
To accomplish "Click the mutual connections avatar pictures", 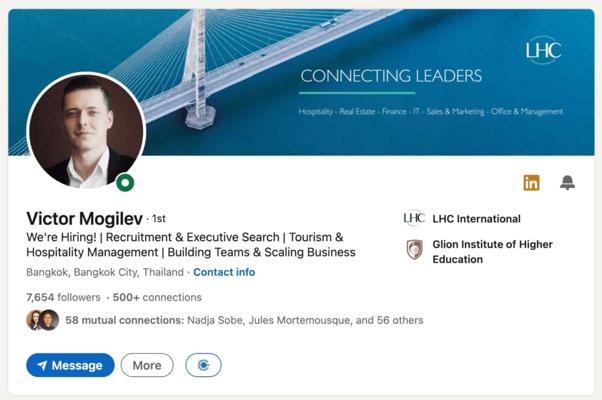I will pos(42,321).
